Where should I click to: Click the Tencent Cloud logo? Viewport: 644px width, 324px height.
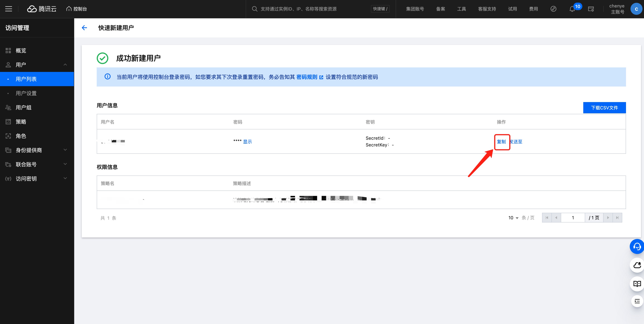[42, 9]
